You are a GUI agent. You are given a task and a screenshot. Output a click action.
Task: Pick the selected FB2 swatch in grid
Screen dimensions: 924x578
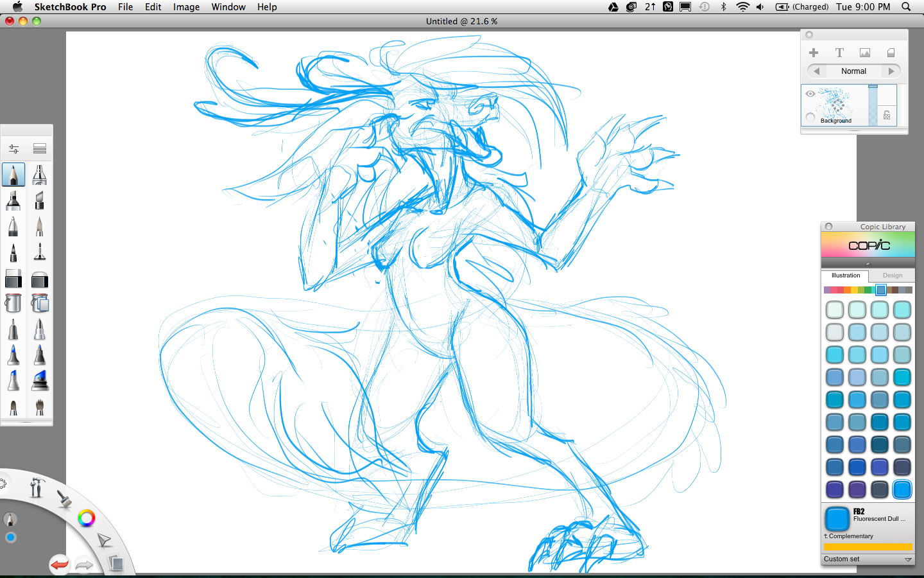[x=902, y=489]
